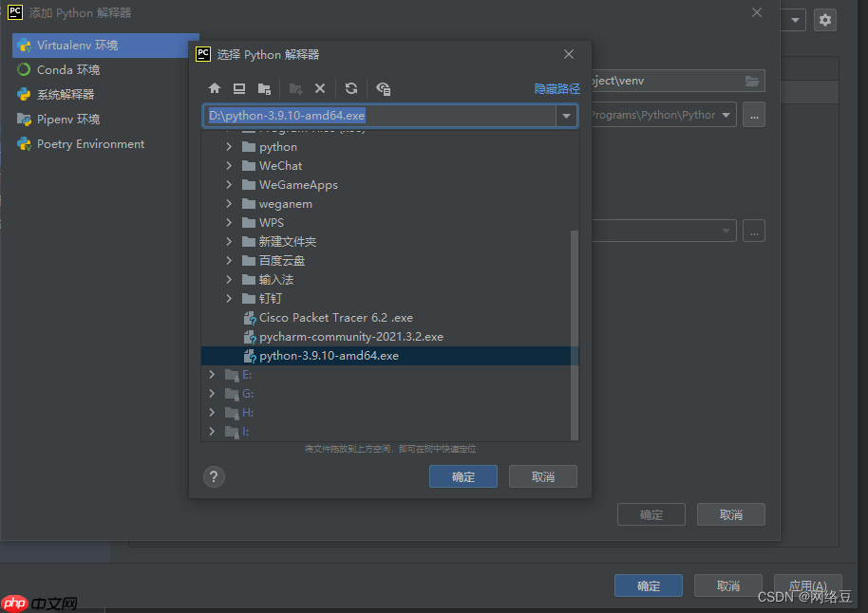Click Cisco Packet Tracer file icon
The height and width of the screenshot is (613, 868).
coord(250,318)
